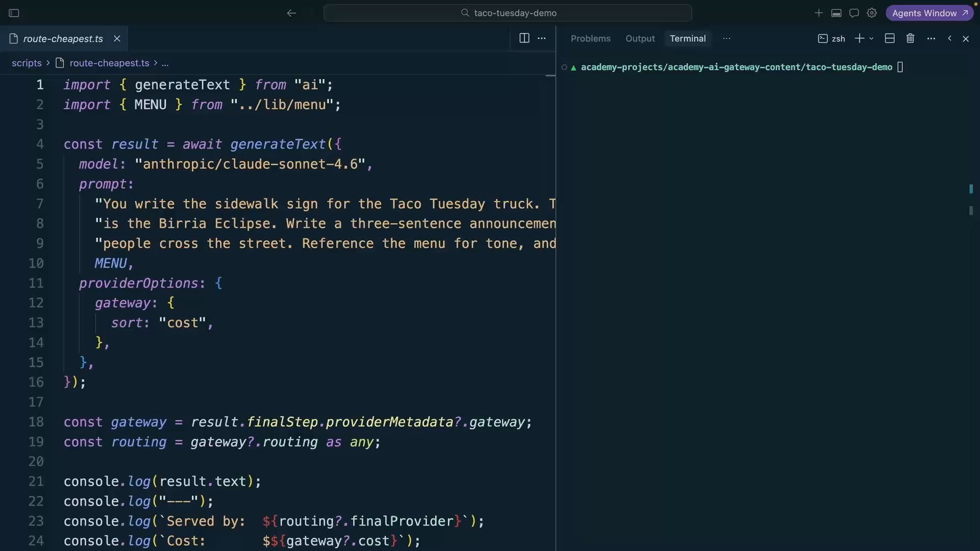Click the providerOptions key in code

coord(138,283)
